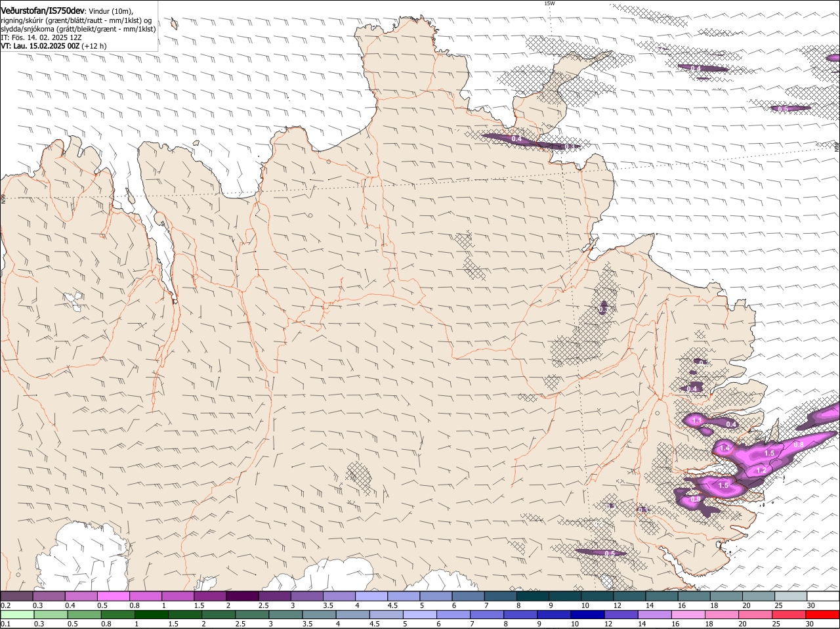This screenshot has width=840, height=629.
Task: Click the 0.8 snowfall label near the east edge
Action: pyautogui.click(x=799, y=445)
